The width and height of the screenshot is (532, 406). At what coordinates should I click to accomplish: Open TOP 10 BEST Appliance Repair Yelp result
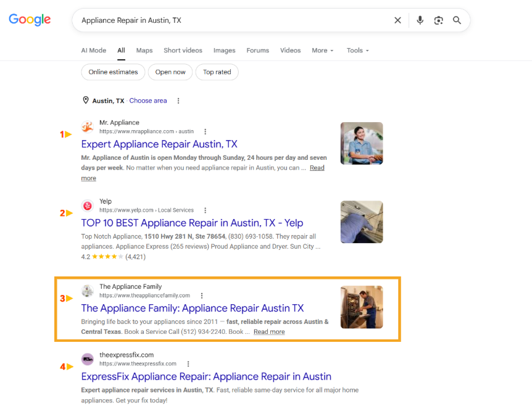(192, 223)
